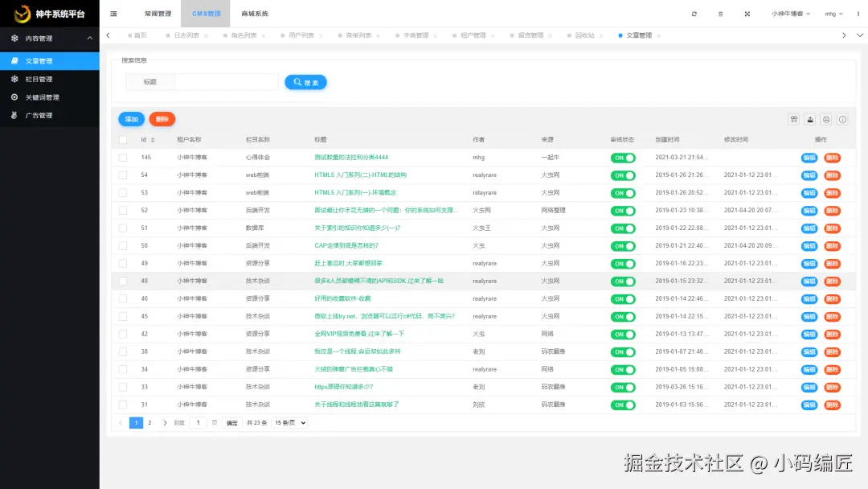Image resolution: width=868 pixels, height=489 pixels.
Task: Click the export icon in table toolbar
Action: pos(810,120)
